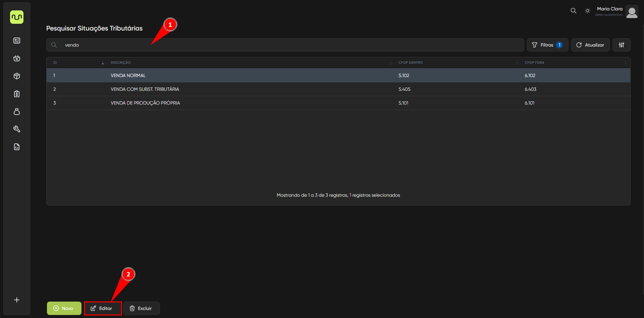The width and height of the screenshot is (644, 318).
Task: Click the Editar button
Action: pos(103,308)
